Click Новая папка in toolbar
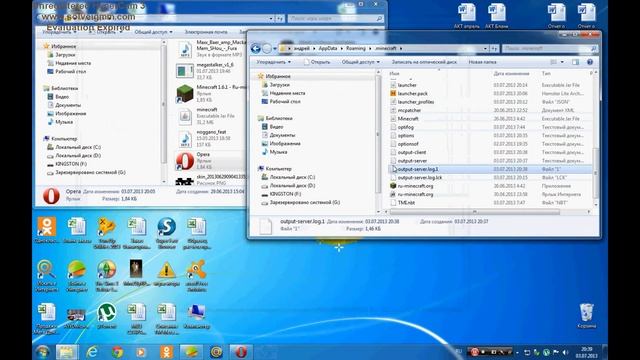 click(482, 62)
